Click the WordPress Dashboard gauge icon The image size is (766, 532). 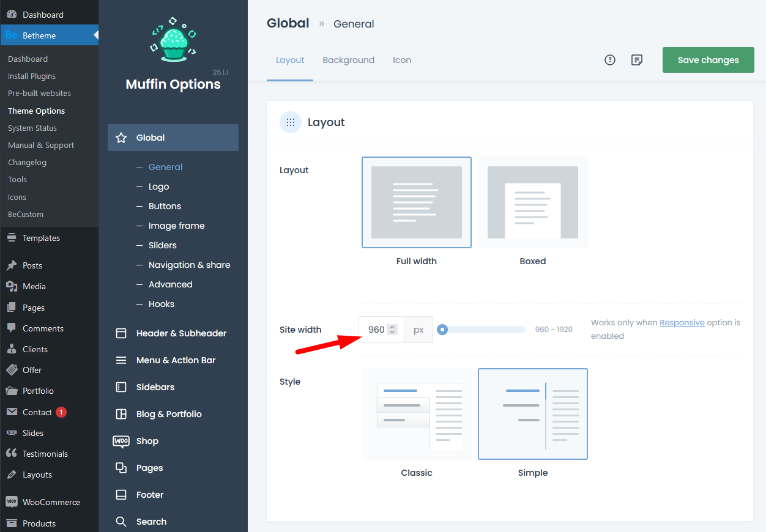(x=12, y=14)
